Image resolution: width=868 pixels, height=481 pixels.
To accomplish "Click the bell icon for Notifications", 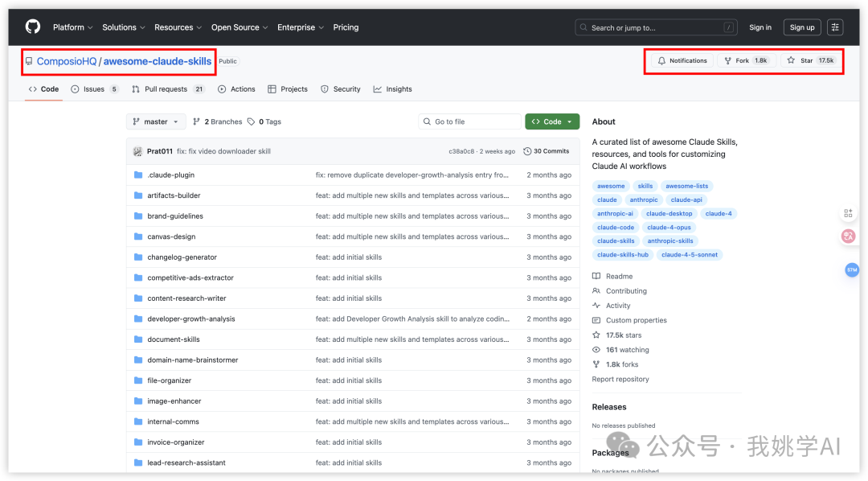I will coord(661,61).
